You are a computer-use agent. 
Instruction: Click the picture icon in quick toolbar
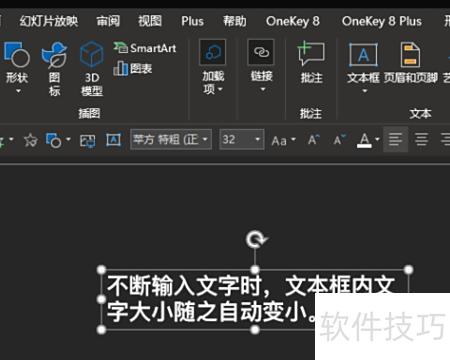point(87,141)
